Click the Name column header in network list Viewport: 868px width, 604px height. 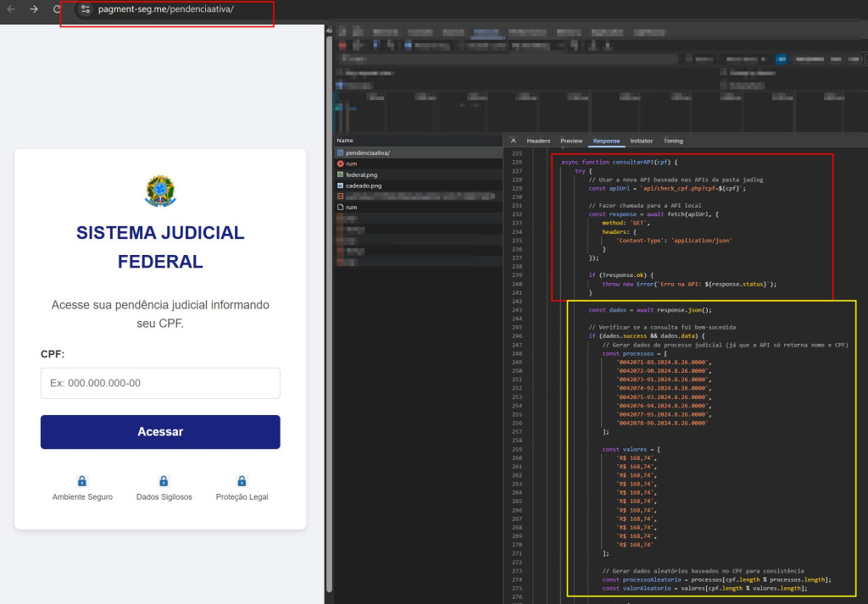click(345, 141)
